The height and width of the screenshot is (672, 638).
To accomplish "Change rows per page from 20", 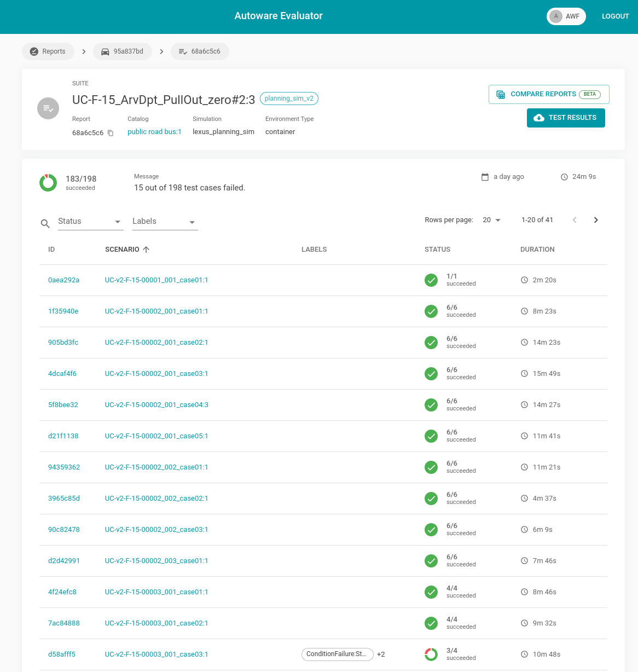I will pyautogui.click(x=491, y=220).
